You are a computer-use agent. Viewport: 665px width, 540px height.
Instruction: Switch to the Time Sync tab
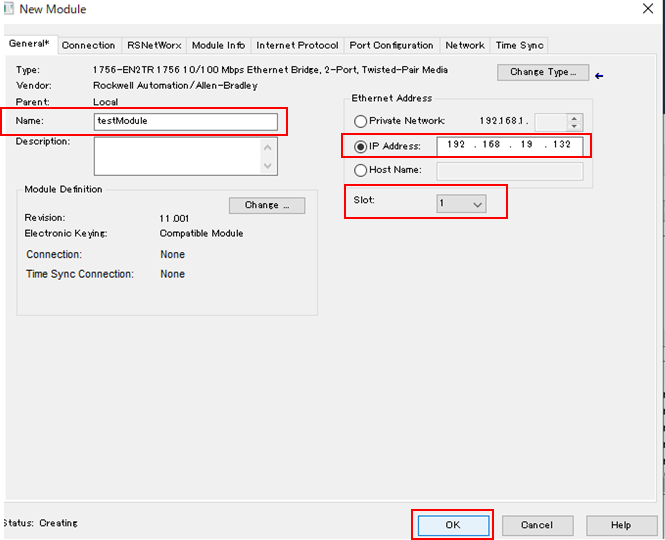pos(519,45)
